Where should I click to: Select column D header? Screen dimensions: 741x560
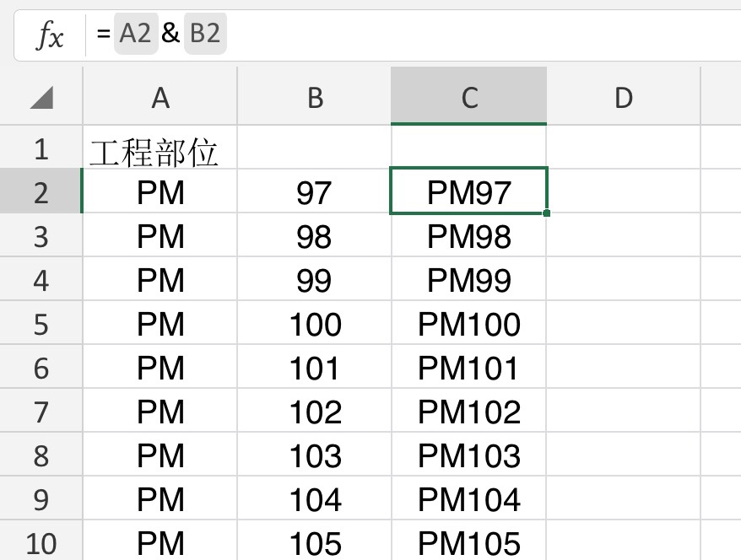pos(624,98)
